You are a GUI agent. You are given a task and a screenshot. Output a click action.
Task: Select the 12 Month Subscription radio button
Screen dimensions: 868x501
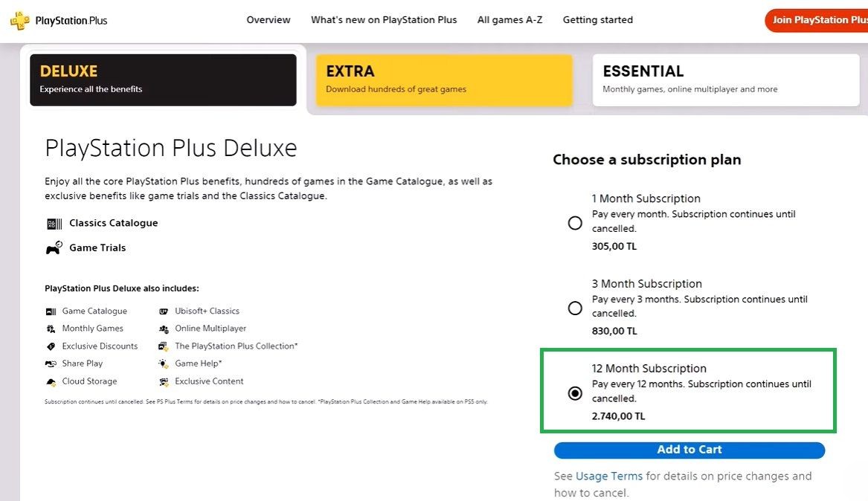[x=575, y=393]
